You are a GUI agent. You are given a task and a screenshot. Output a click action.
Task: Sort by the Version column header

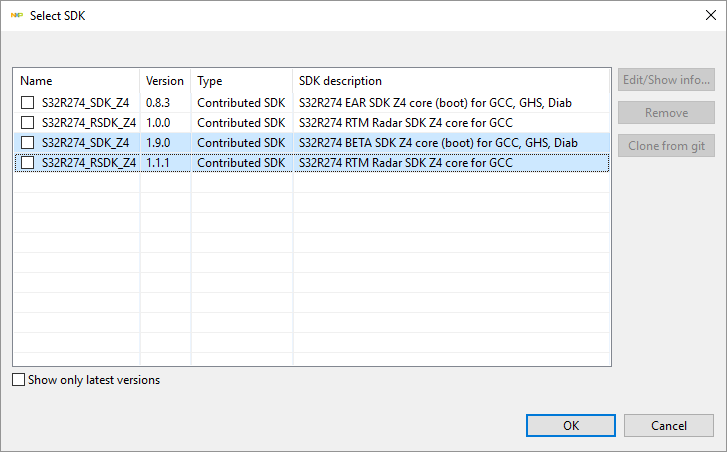(165, 81)
